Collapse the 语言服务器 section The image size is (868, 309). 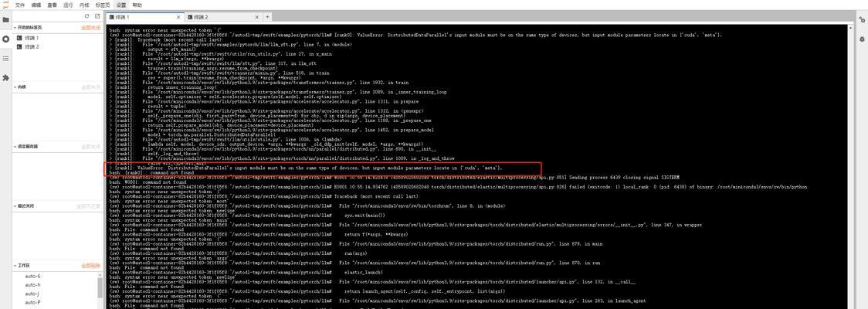coord(25,146)
